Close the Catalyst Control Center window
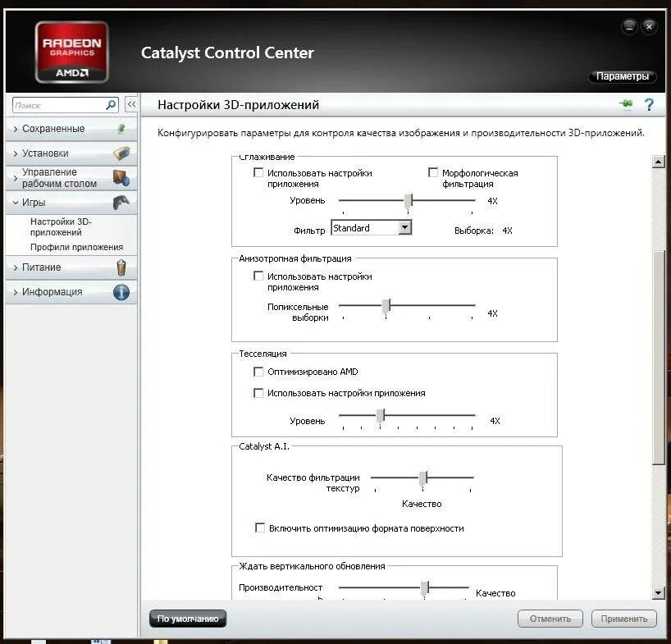 pos(649,26)
